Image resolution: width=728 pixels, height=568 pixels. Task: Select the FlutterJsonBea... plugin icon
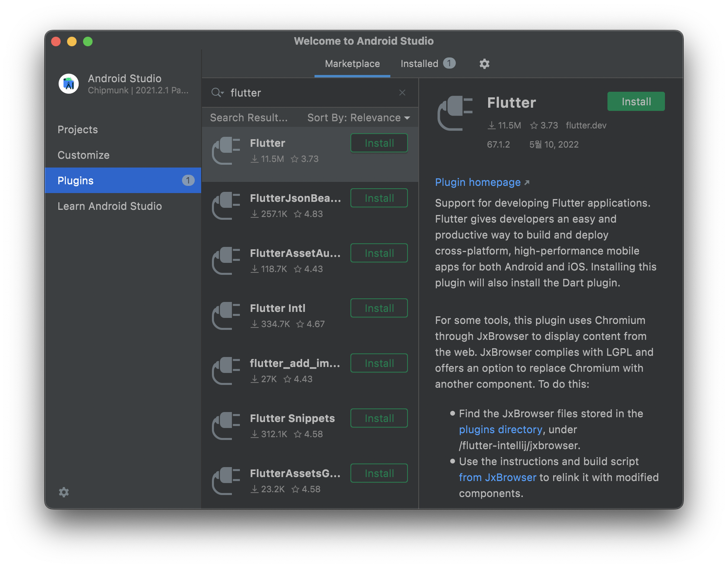click(226, 206)
